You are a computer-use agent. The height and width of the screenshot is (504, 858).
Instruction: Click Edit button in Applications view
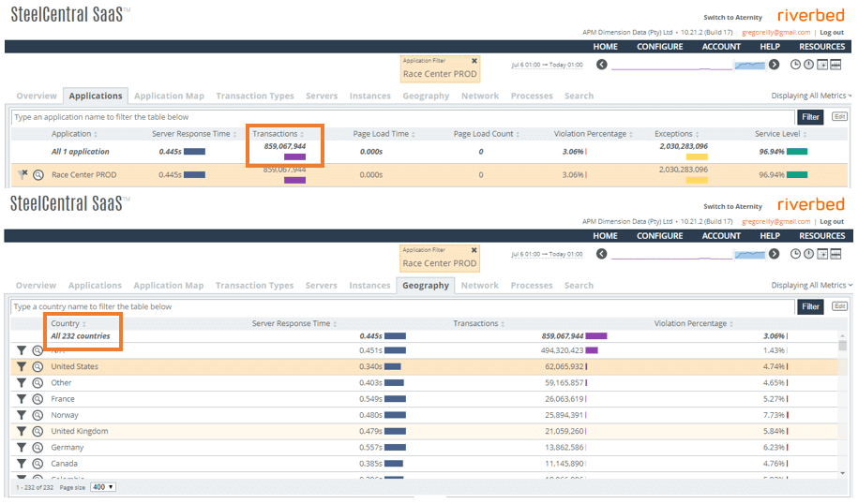839,116
